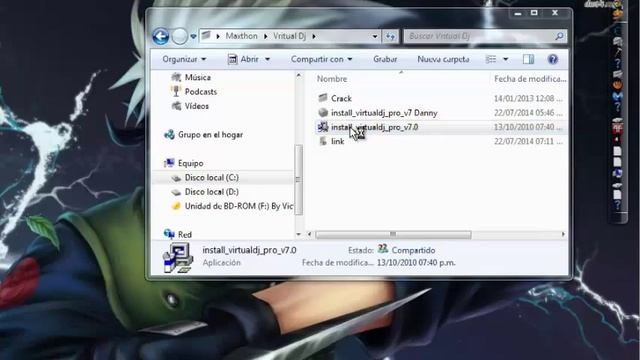Click the Compartido status in details pane
The image size is (640, 360).
[413, 250]
